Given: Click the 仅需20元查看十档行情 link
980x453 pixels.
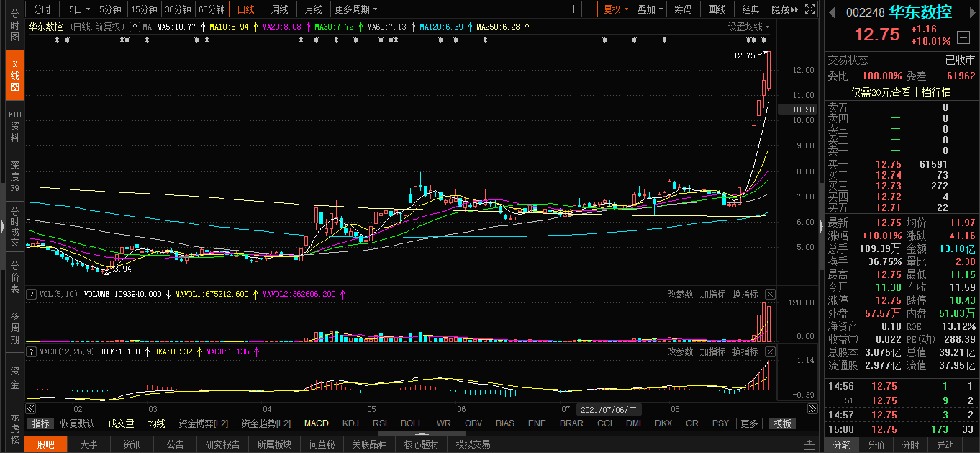Looking at the screenshot, I should pos(901,92).
